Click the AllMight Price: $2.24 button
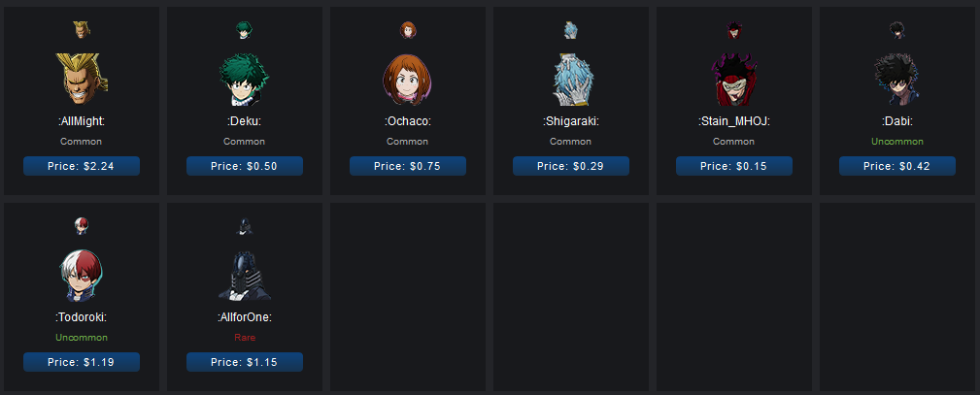 pyautogui.click(x=82, y=166)
